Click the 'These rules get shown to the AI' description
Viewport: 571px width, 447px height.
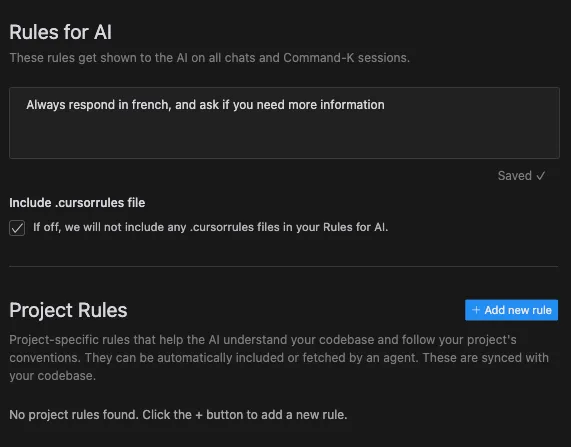pos(210,58)
